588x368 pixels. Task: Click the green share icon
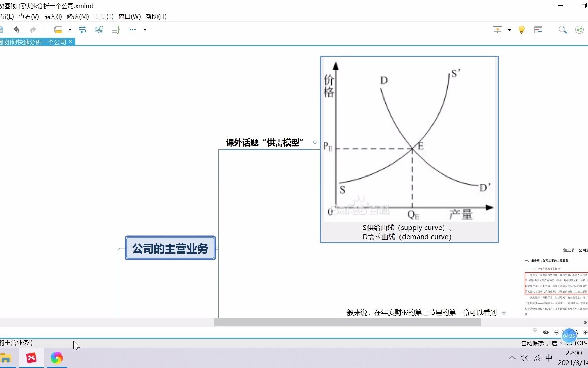point(579,30)
